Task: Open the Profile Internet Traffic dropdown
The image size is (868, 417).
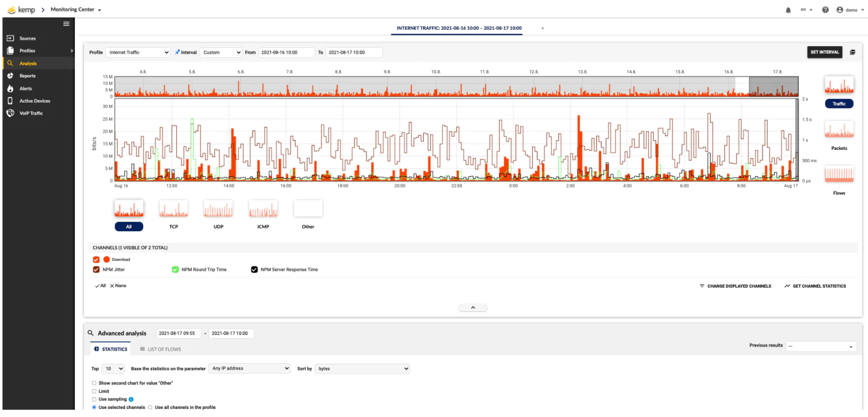Action: 138,52
